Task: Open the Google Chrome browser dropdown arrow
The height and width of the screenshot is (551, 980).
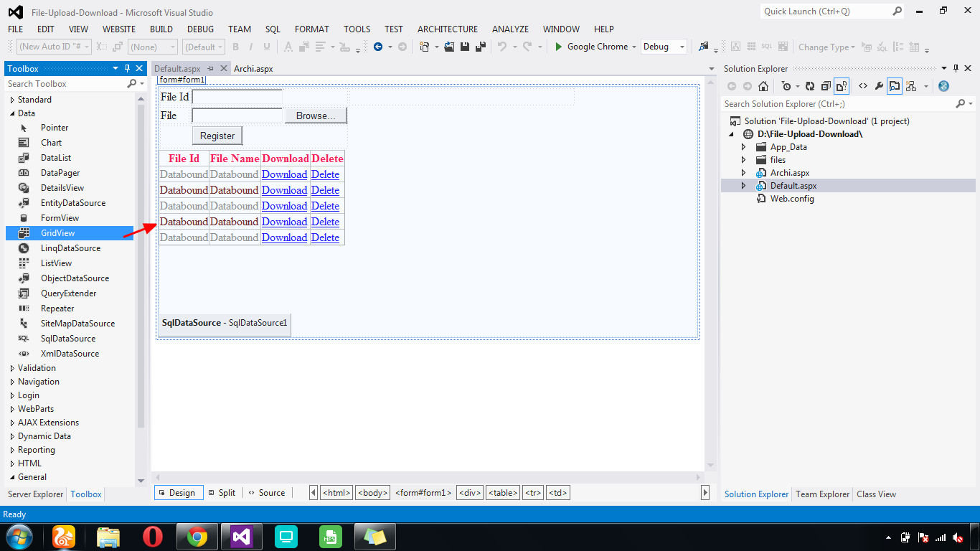Action: 634,47
